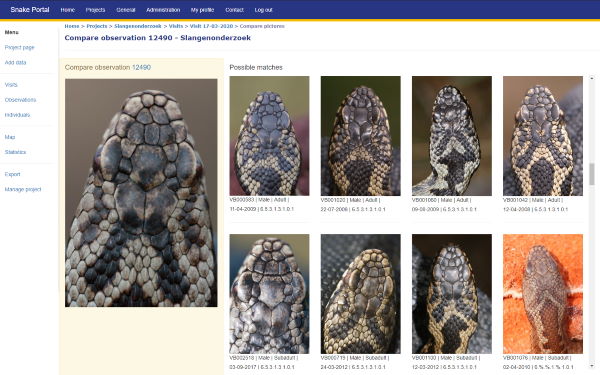The height and width of the screenshot is (375, 600).
Task: Pick the orange-background VB001076 match photo
Action: click(543, 294)
